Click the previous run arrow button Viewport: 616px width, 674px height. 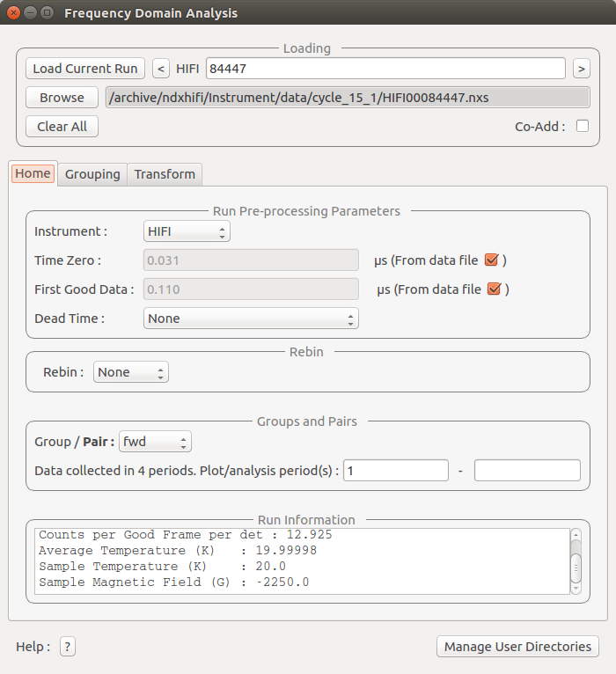[x=161, y=69]
